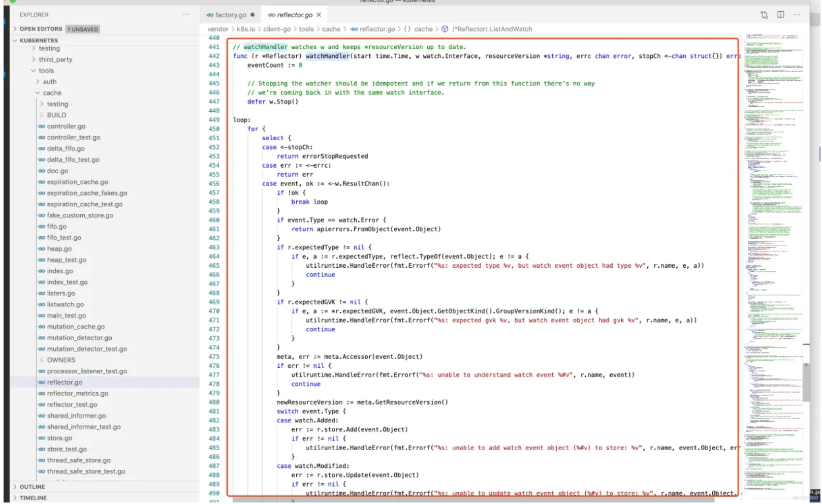Viewport: 822px width, 504px height.
Task: Click the BUILD file icon in the tree
Action: click(42, 115)
